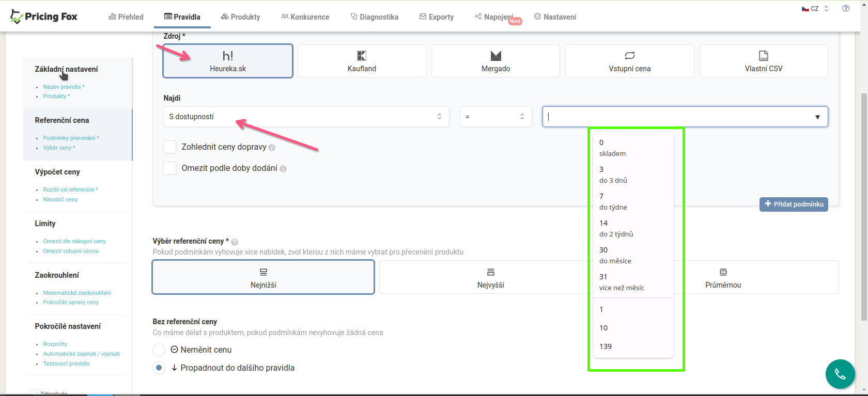The image size is (868, 396).
Task: Select Propadnout do dalšího pravidla radio
Action: pos(159,368)
